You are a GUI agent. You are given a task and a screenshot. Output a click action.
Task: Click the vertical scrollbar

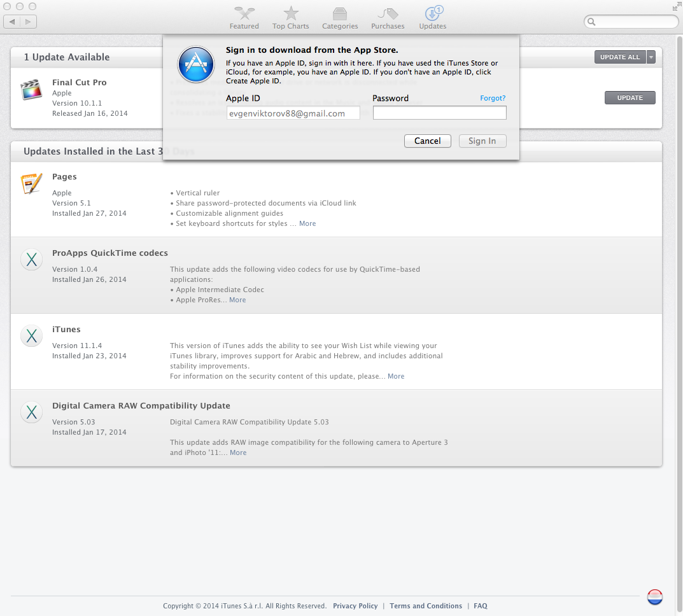tap(679, 325)
